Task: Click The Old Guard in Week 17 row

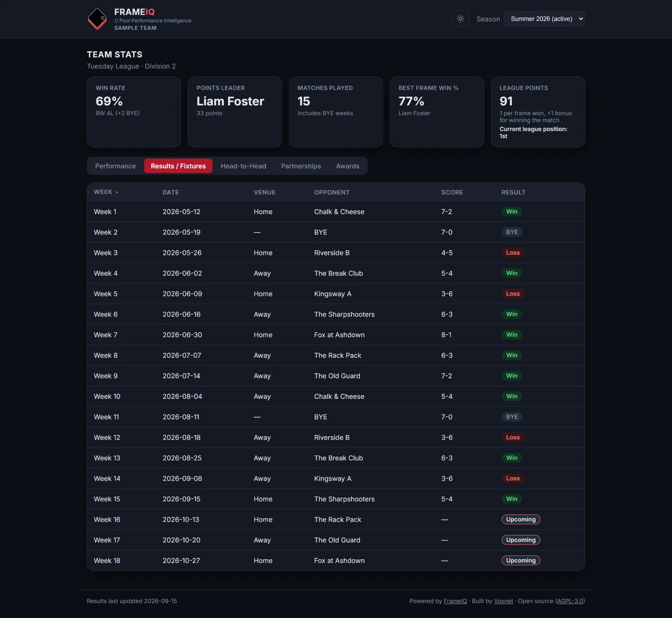Action: coord(337,540)
